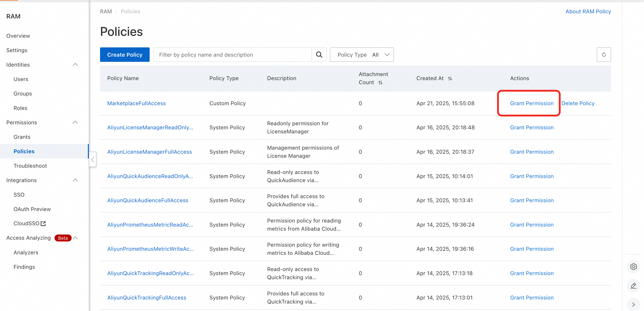Image resolution: width=644 pixels, height=311 pixels.
Task: Collapse the Identities section
Action: pos(75,65)
